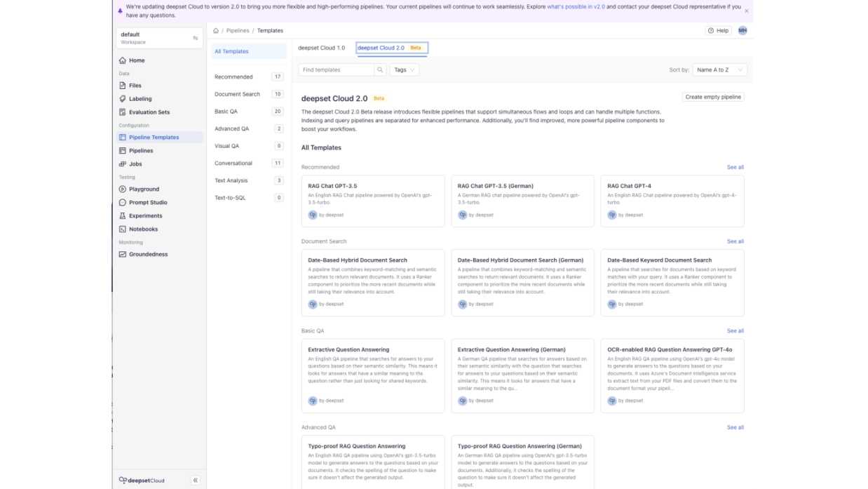Open the RAG Chat GPT-4 template card
This screenshot has width=868, height=489.
[x=672, y=201]
